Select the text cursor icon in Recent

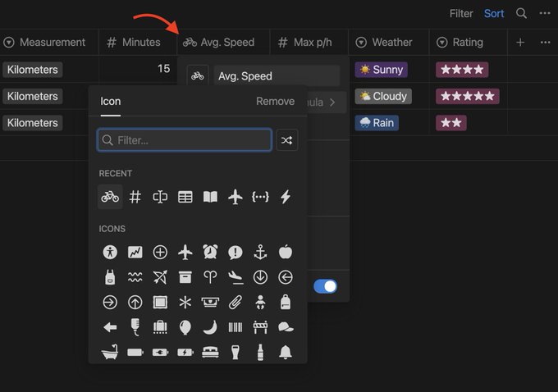tap(160, 196)
